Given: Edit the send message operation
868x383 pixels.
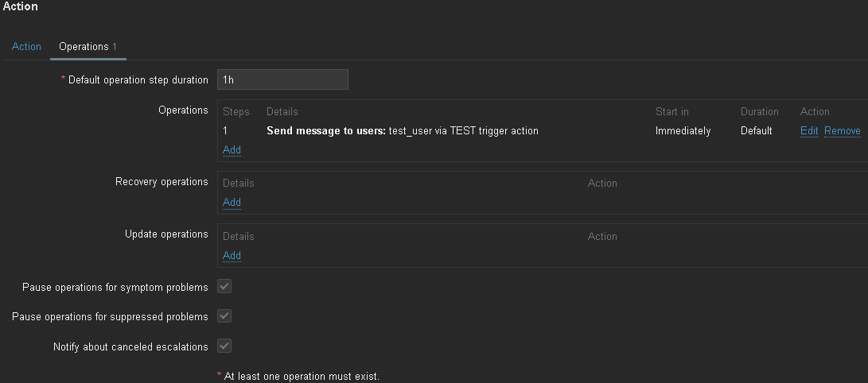Looking at the screenshot, I should click(808, 131).
